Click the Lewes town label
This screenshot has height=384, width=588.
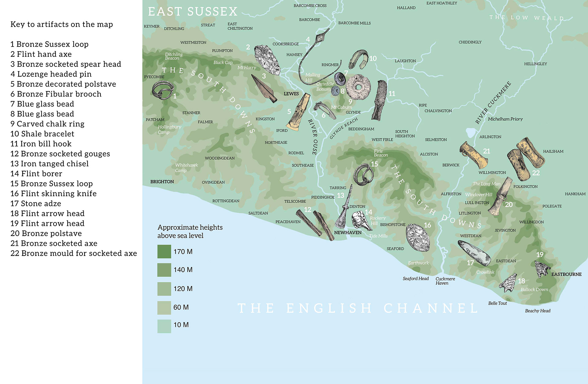[x=291, y=94]
